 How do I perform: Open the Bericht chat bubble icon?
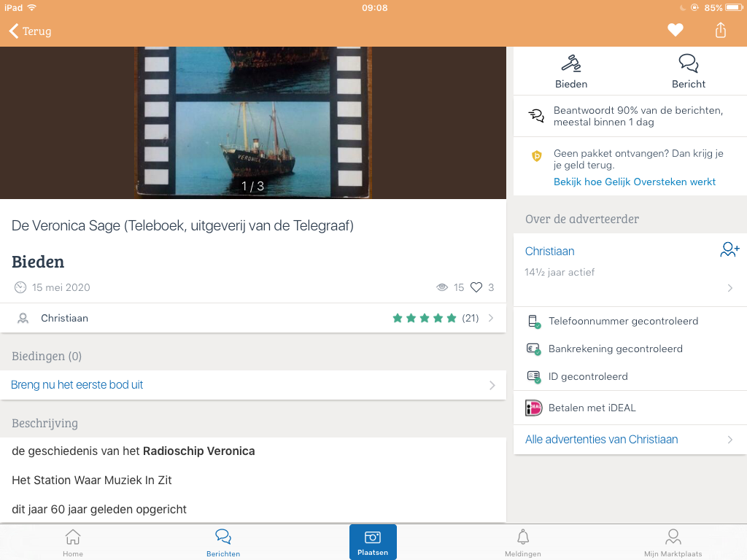pyautogui.click(x=688, y=64)
